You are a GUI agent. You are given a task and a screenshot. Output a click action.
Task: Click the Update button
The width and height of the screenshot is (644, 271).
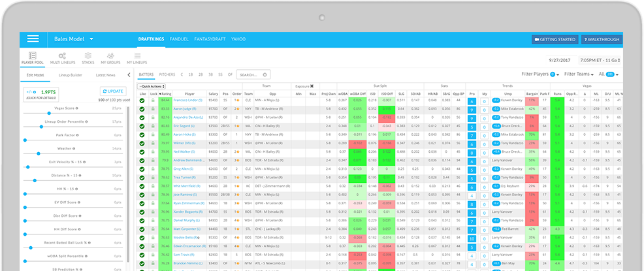(114, 91)
